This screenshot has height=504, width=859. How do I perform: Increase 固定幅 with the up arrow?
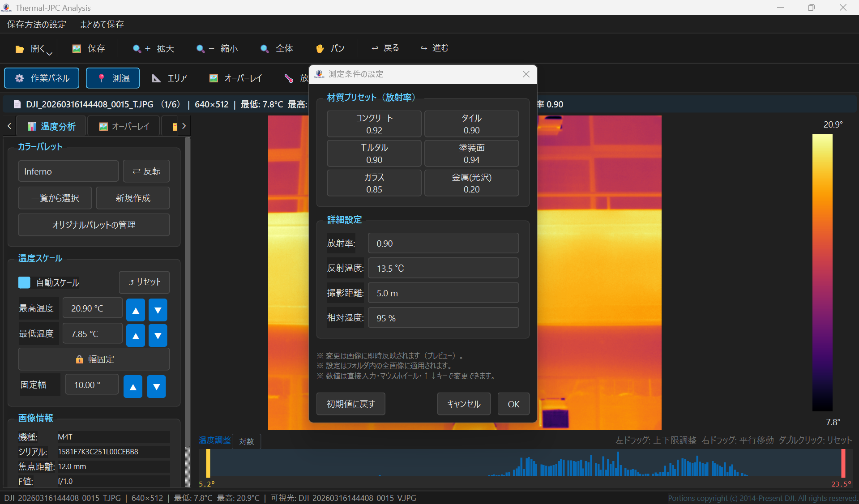pos(133,387)
